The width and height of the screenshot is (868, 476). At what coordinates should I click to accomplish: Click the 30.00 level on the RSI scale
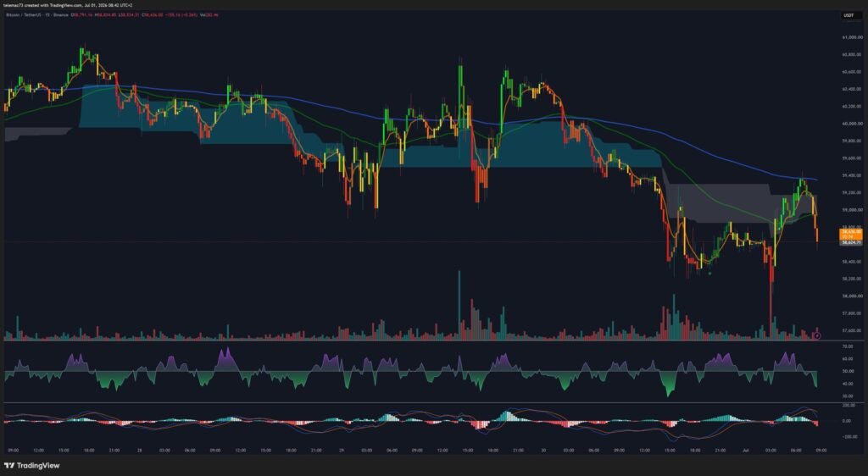pyautogui.click(x=849, y=396)
